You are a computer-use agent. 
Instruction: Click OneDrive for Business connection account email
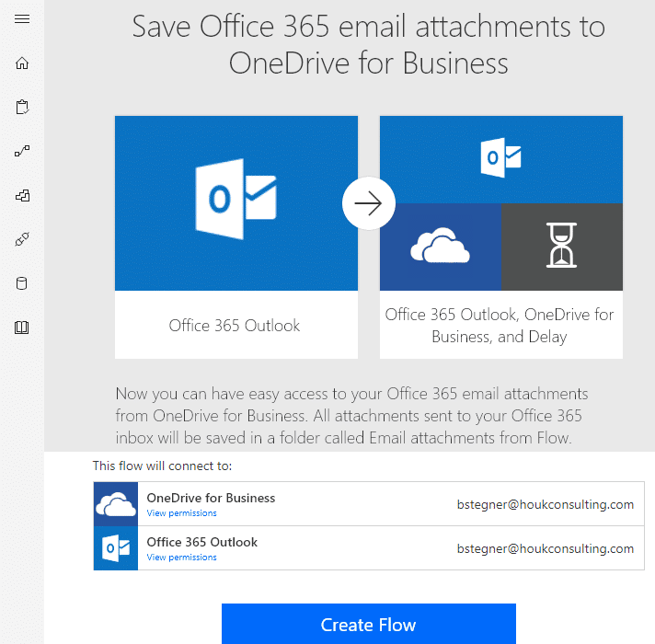[x=546, y=504]
